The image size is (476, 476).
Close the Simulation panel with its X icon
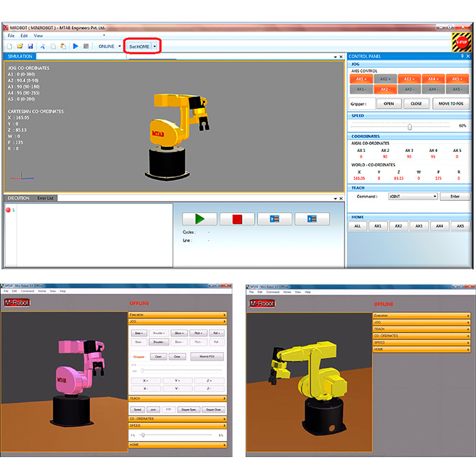coord(341,57)
